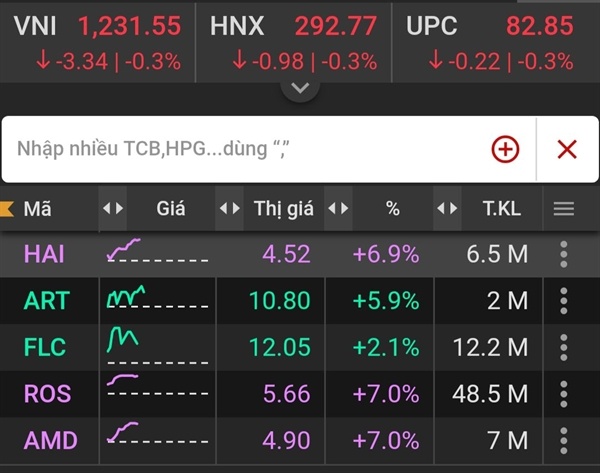Open the column settings hamburger icon
This screenshot has width=600, height=473.
click(x=564, y=209)
